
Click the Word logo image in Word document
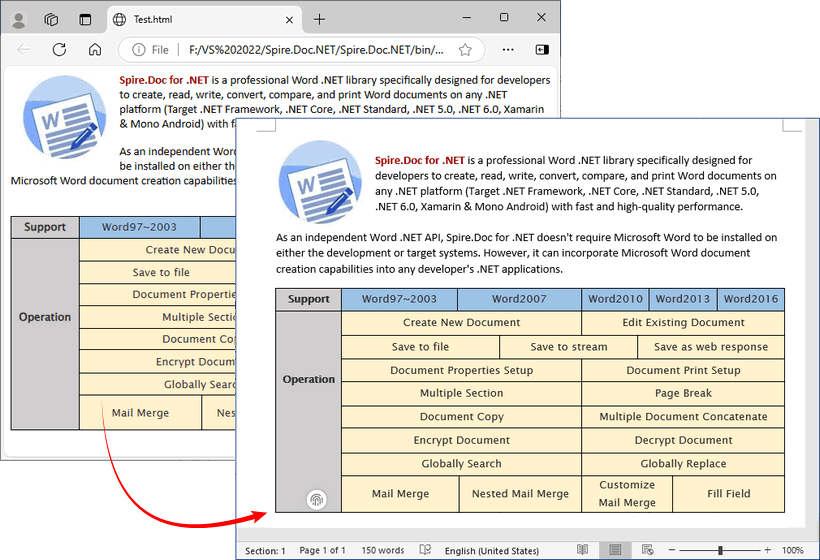(320, 182)
